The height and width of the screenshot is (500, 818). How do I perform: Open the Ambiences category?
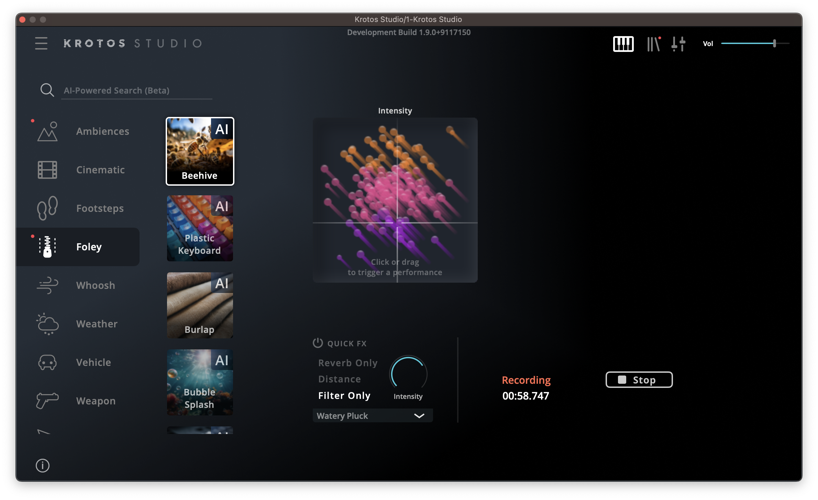point(102,131)
